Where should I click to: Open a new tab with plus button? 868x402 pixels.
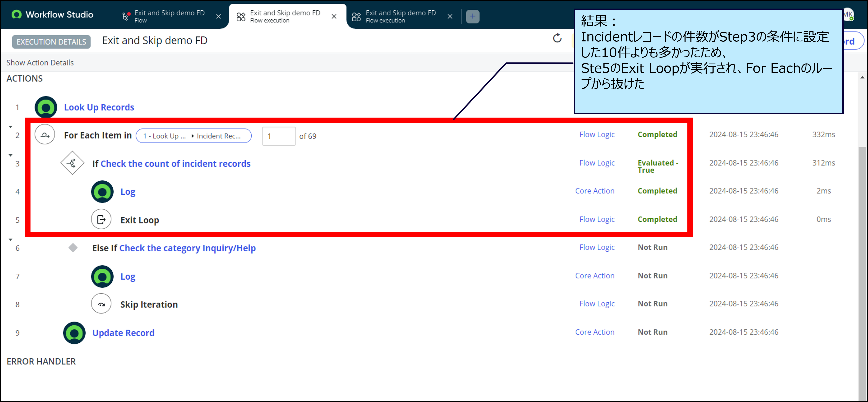472,16
